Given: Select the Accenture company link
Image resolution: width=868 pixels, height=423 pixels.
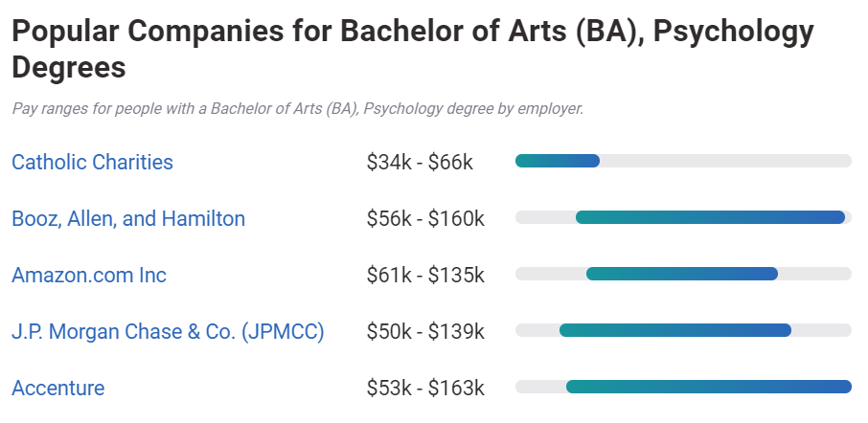Looking at the screenshot, I should coord(58,389).
